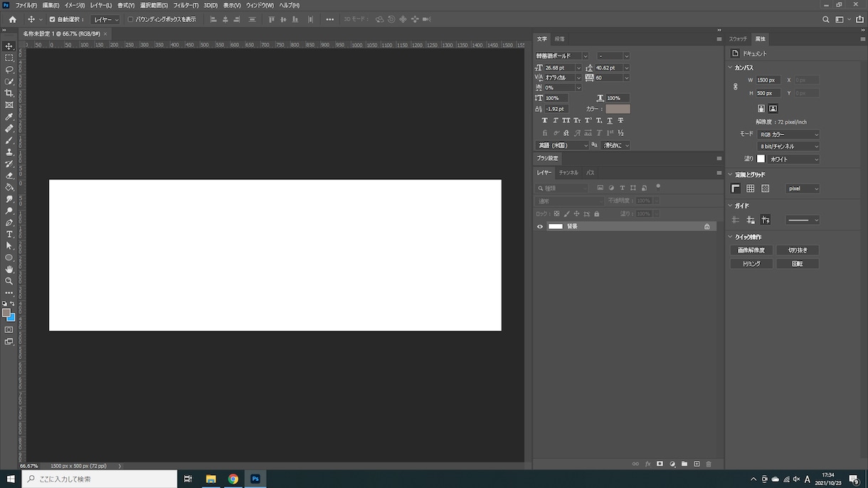
Task: Toggle the auto-select (自動選択) checkbox
Action: pyautogui.click(x=52, y=20)
